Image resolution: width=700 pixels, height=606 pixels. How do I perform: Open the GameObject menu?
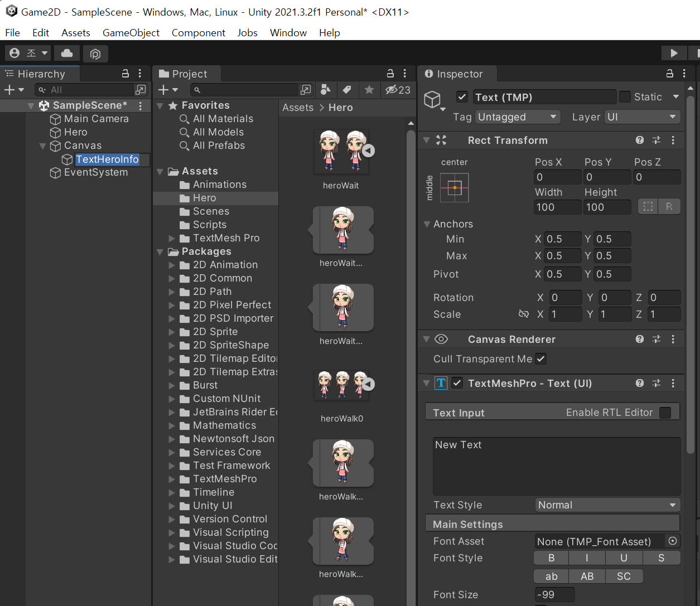pyautogui.click(x=131, y=33)
